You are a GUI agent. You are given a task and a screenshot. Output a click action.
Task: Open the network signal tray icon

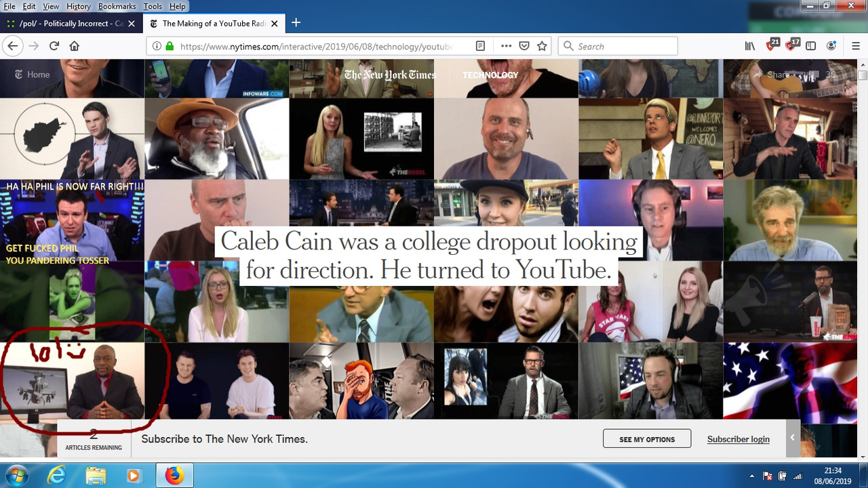pyautogui.click(x=797, y=476)
